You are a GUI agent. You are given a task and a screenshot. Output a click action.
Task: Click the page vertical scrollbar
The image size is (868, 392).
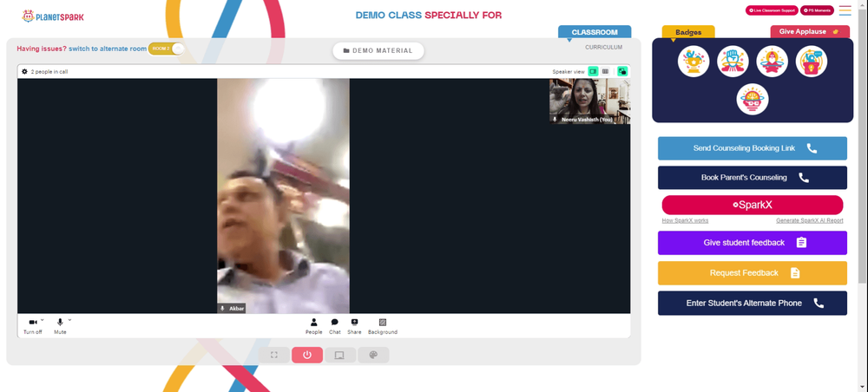click(863, 147)
